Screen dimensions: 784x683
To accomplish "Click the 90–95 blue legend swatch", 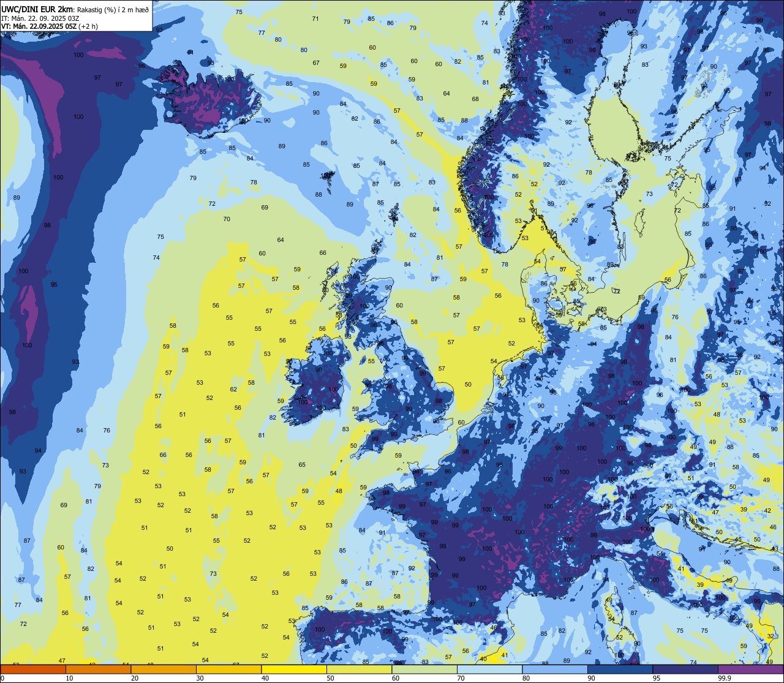I will coord(620,670).
